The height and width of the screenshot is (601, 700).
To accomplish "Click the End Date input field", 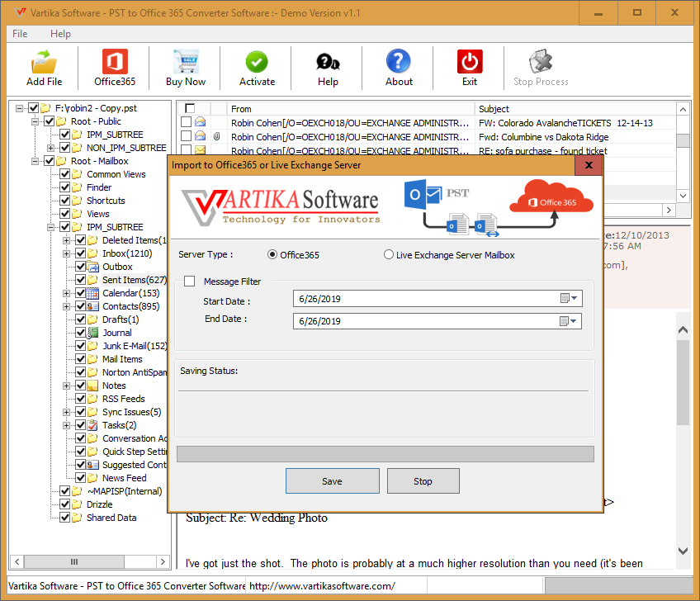I will (437, 321).
